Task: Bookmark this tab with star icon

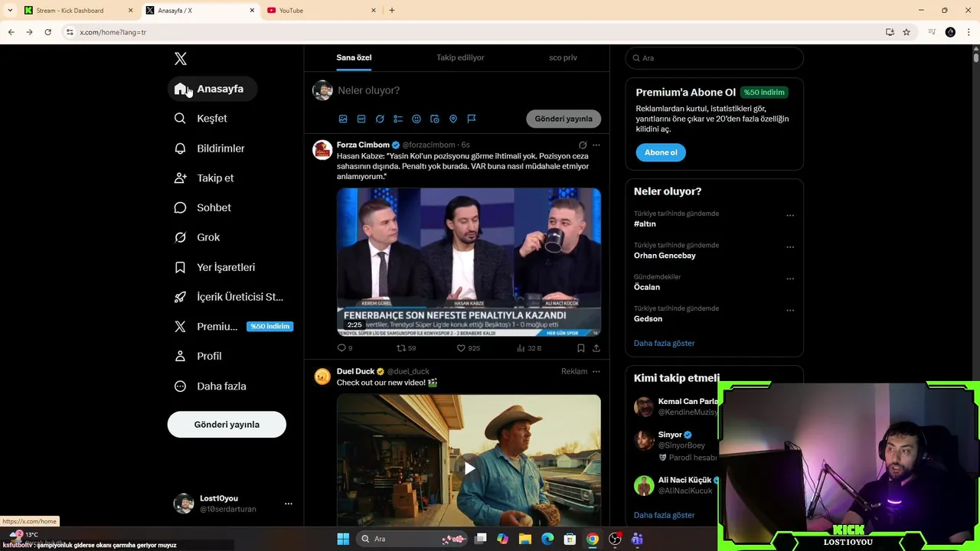Action: [x=906, y=32]
